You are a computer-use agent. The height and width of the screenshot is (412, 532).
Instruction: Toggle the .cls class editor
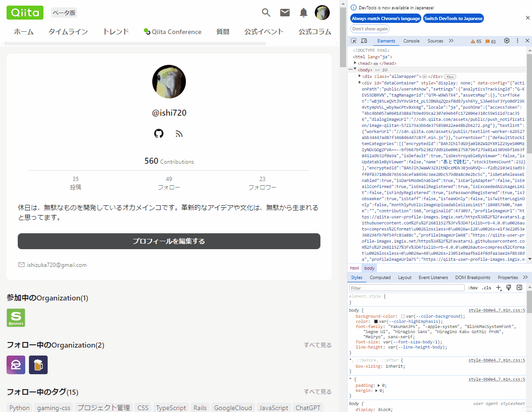coord(486,287)
